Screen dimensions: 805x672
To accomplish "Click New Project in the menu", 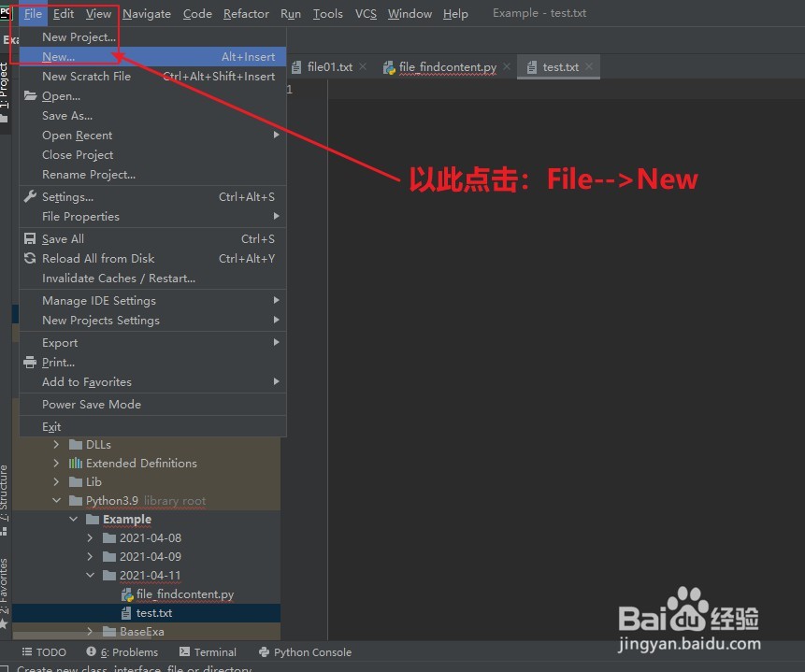I will [78, 36].
